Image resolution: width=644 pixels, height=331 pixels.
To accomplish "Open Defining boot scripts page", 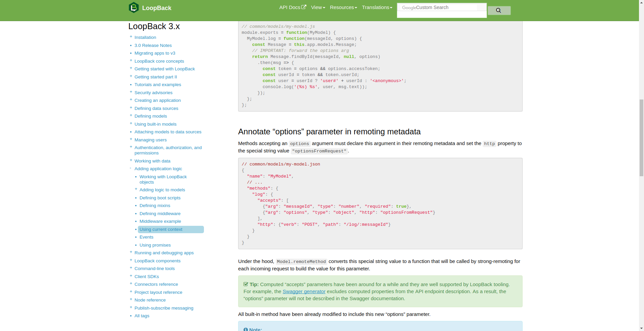I will (x=160, y=198).
